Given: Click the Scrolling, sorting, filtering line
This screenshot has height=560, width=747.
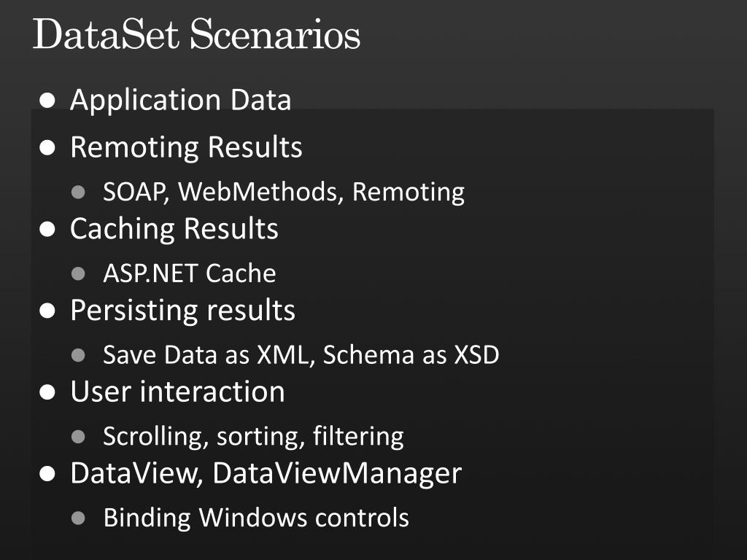Looking at the screenshot, I should coord(253,437).
